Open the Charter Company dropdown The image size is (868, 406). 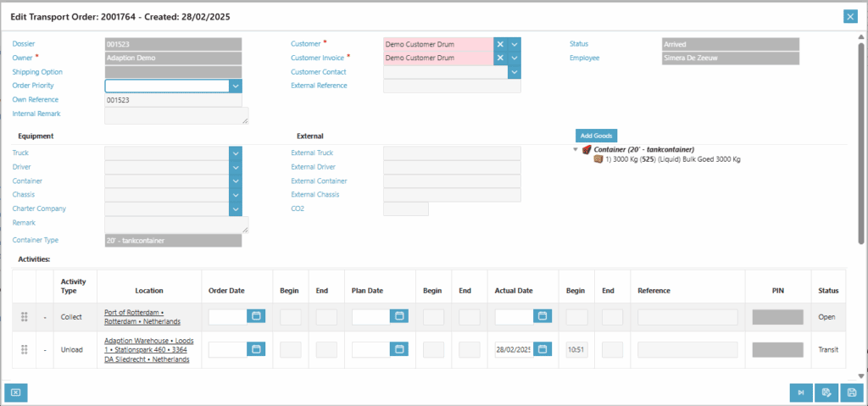coord(236,209)
